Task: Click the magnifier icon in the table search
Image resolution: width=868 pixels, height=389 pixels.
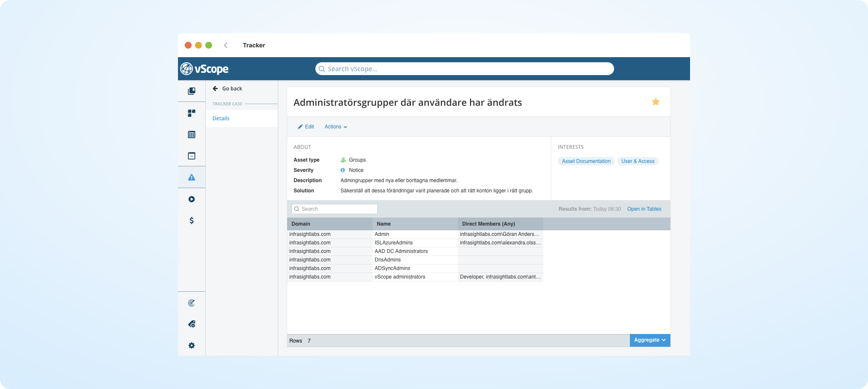Action: point(297,209)
